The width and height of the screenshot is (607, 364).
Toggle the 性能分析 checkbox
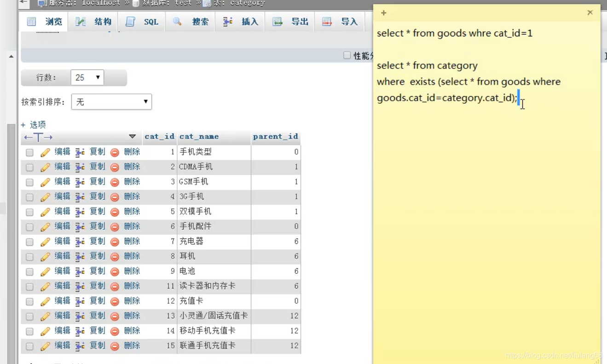coord(347,56)
